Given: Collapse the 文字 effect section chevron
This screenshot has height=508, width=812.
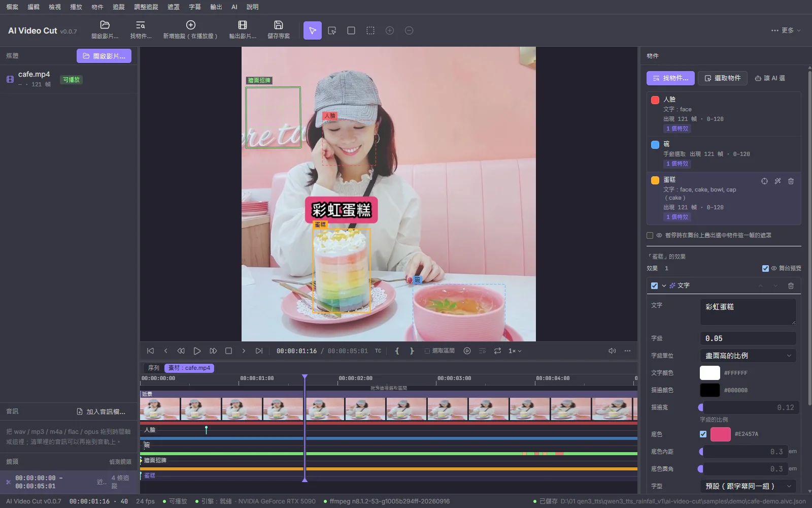Looking at the screenshot, I should coord(664,285).
